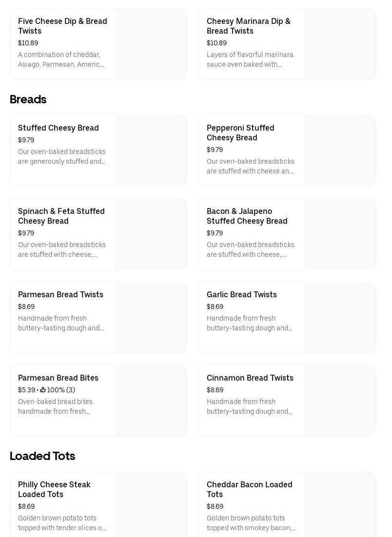Open Philly Cheese Steak Loaded Tots
This screenshot has height=537, width=392.
pos(54,489)
